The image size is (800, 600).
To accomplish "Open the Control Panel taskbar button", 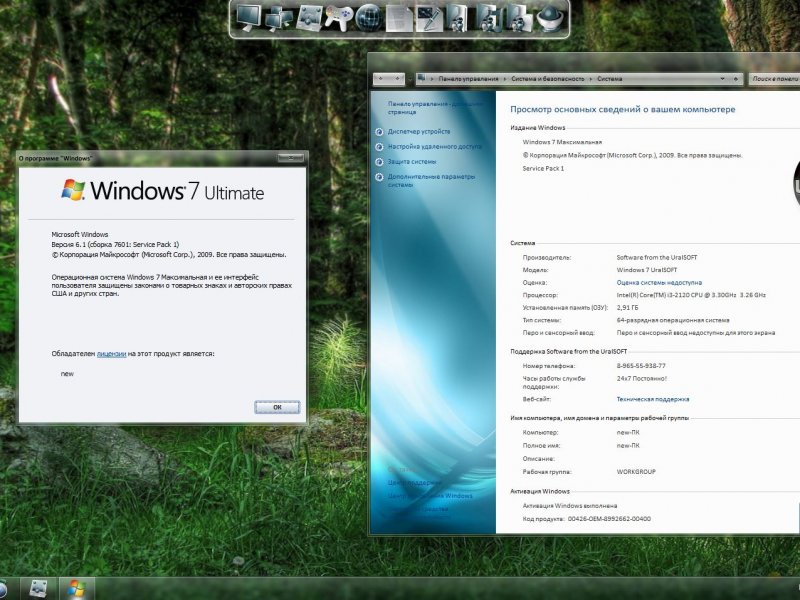I will pos(38,589).
